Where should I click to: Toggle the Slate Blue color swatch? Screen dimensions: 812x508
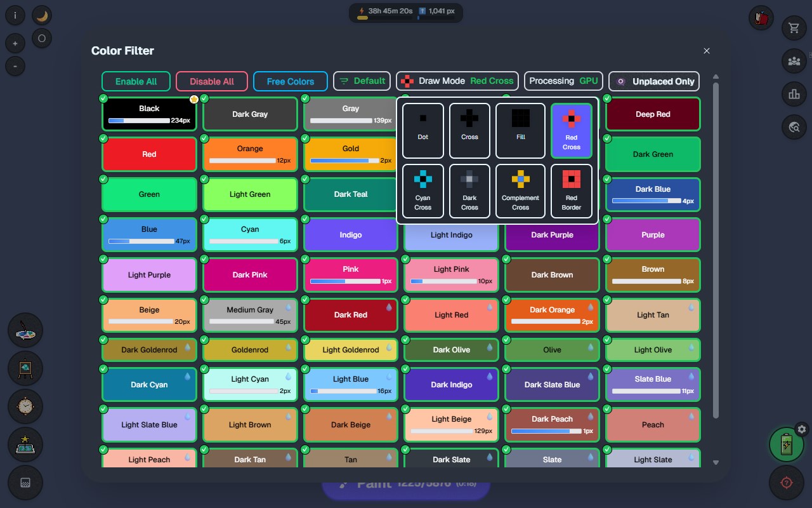click(653, 385)
